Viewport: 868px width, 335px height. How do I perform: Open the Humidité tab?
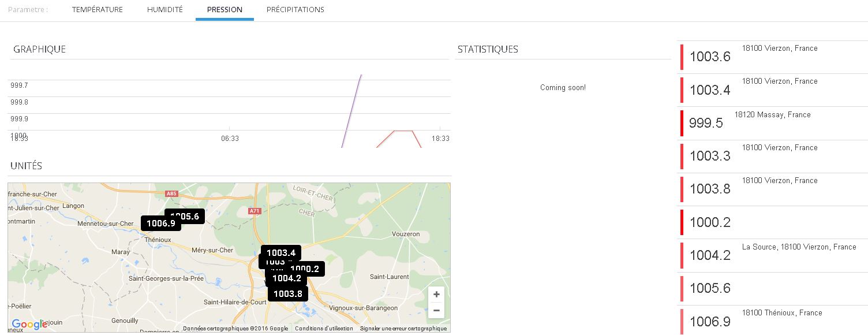tap(165, 10)
